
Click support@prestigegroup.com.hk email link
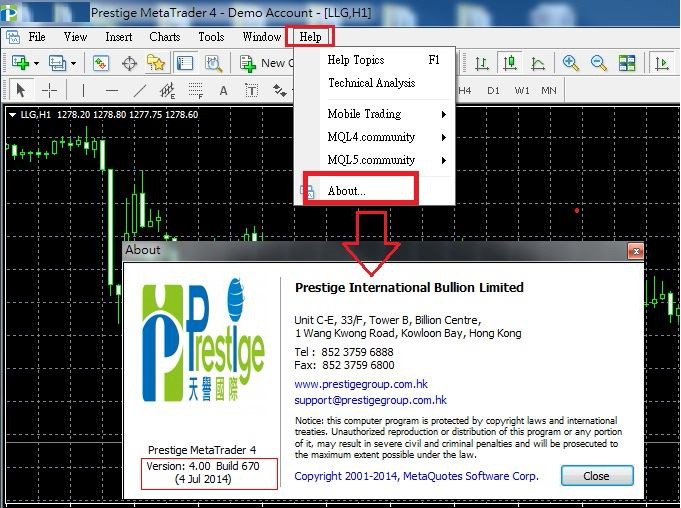click(x=370, y=400)
